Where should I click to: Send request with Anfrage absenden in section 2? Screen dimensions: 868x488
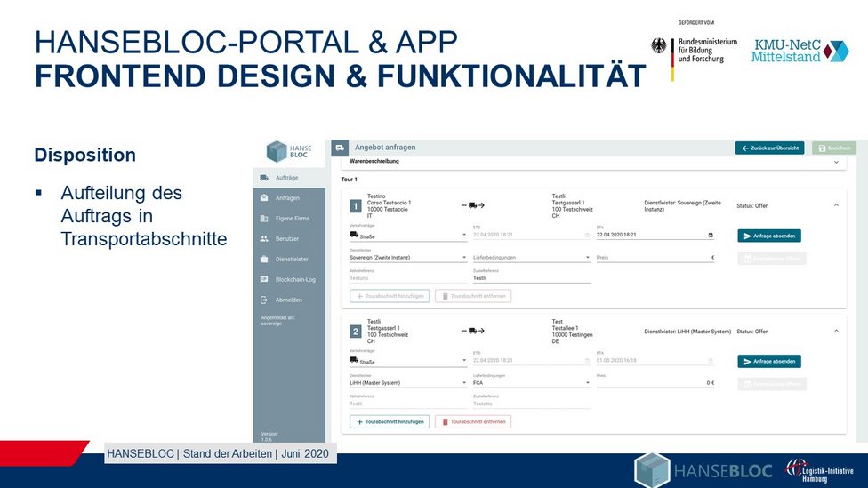769,361
